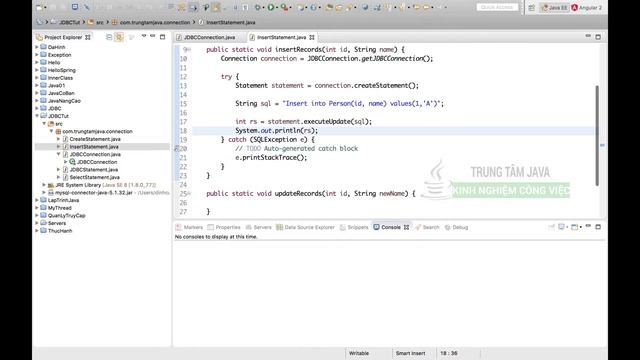The height and width of the screenshot is (360, 640).
Task: Open the Servers bottom tab
Action: coord(258,227)
